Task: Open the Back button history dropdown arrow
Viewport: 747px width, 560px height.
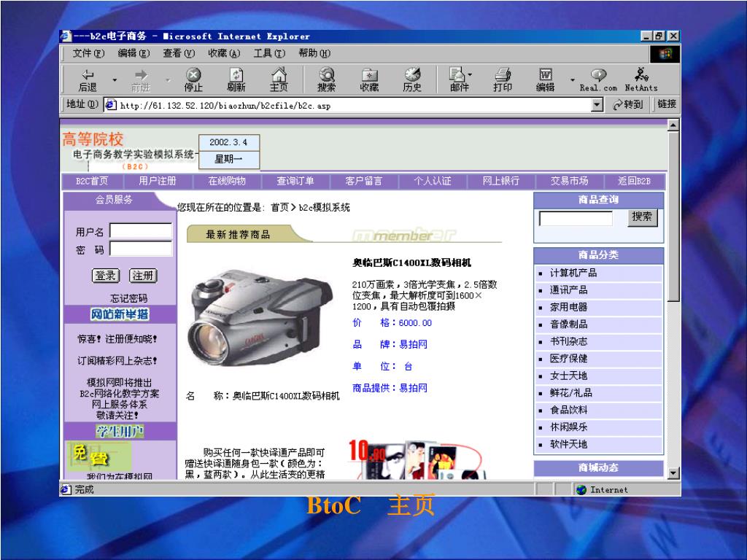Action: pyautogui.click(x=115, y=80)
